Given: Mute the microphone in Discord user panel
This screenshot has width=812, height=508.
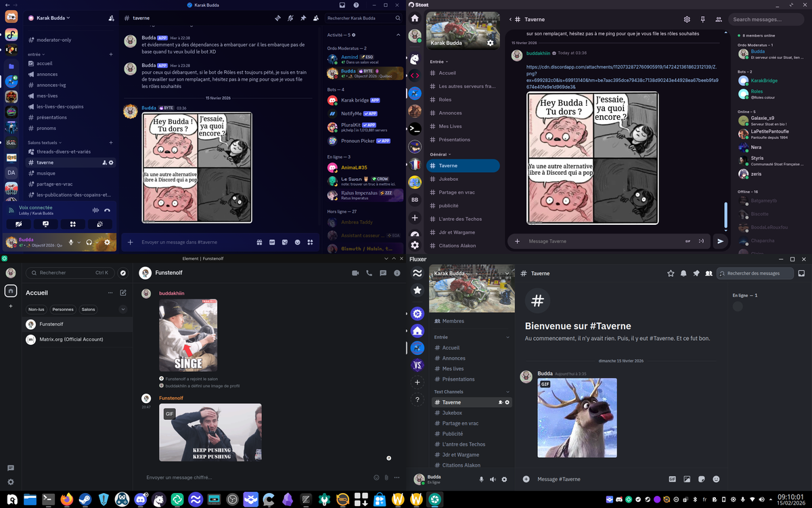Looking at the screenshot, I should pyautogui.click(x=71, y=242).
